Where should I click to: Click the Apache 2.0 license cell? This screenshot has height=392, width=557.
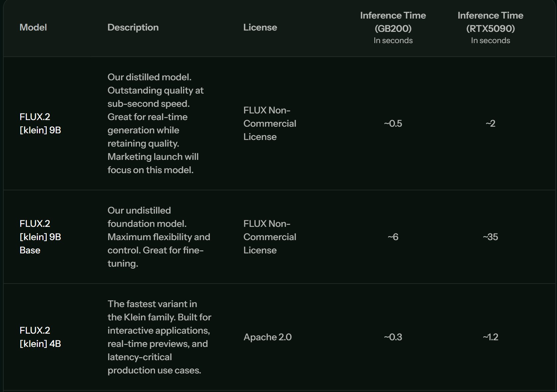pyautogui.click(x=268, y=337)
